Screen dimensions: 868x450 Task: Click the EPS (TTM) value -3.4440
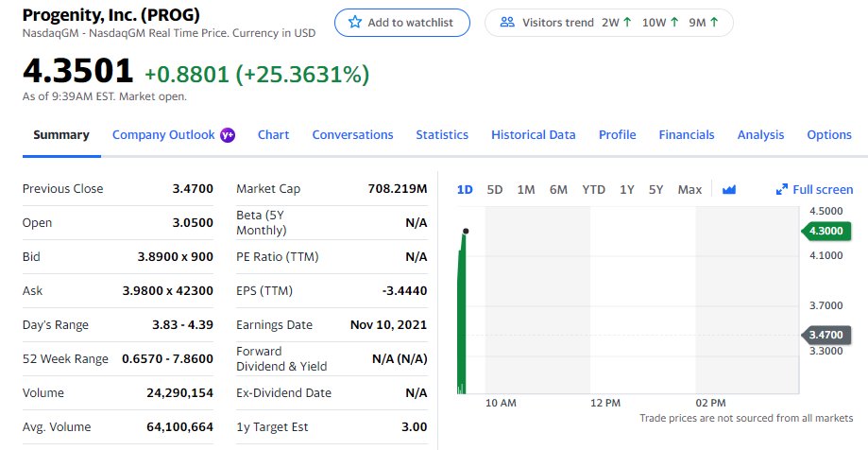(404, 290)
